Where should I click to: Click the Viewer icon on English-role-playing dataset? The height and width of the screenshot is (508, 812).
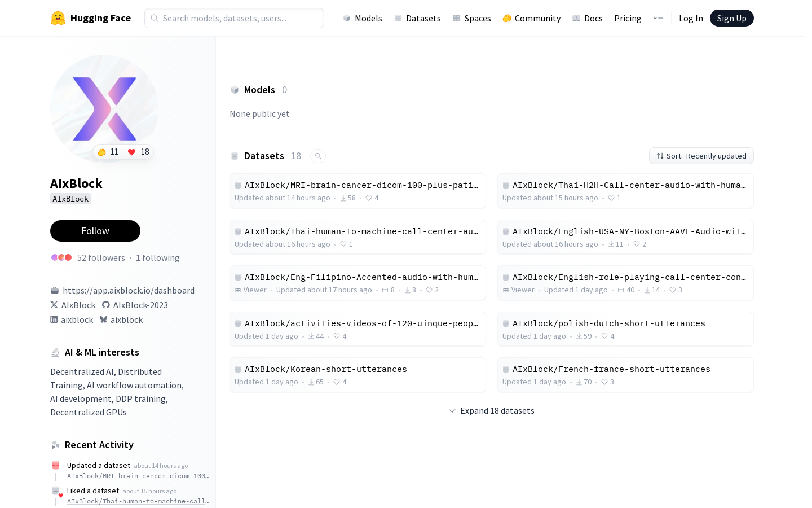(506, 290)
